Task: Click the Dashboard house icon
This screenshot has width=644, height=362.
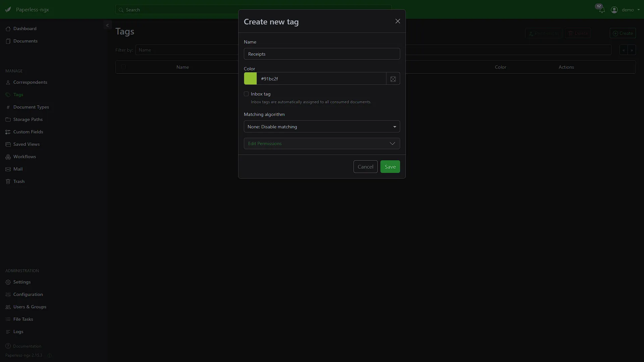Action: click(8, 28)
